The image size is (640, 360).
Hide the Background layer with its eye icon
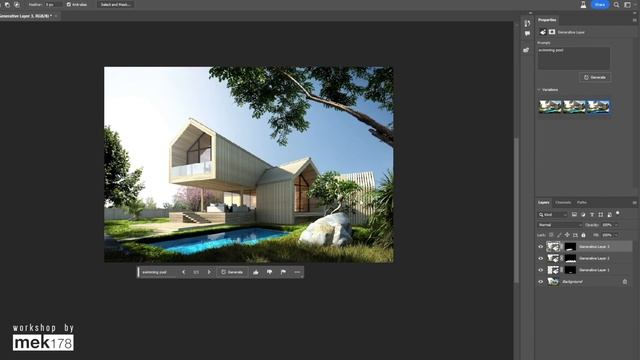pyautogui.click(x=541, y=282)
